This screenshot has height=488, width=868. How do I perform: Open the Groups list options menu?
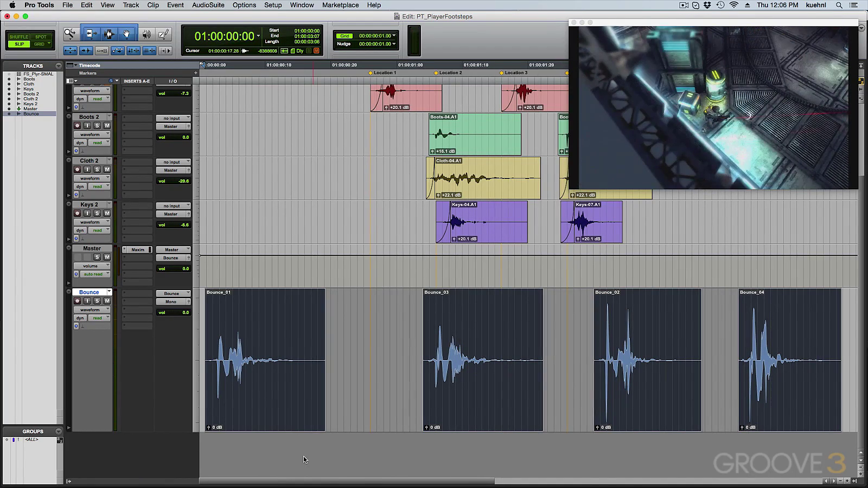(x=59, y=432)
